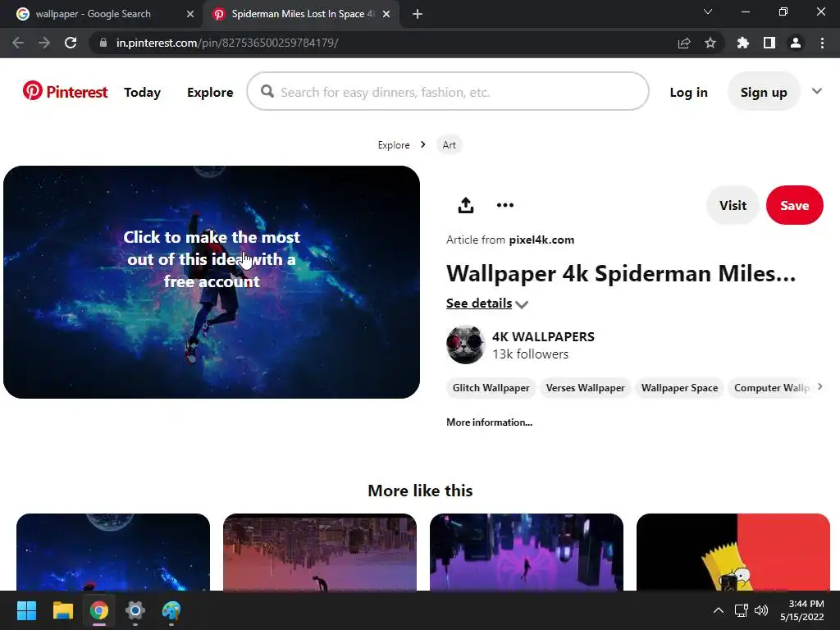The height and width of the screenshot is (630, 840).
Task: Open the Bart Simpson related pin
Action: (733, 552)
